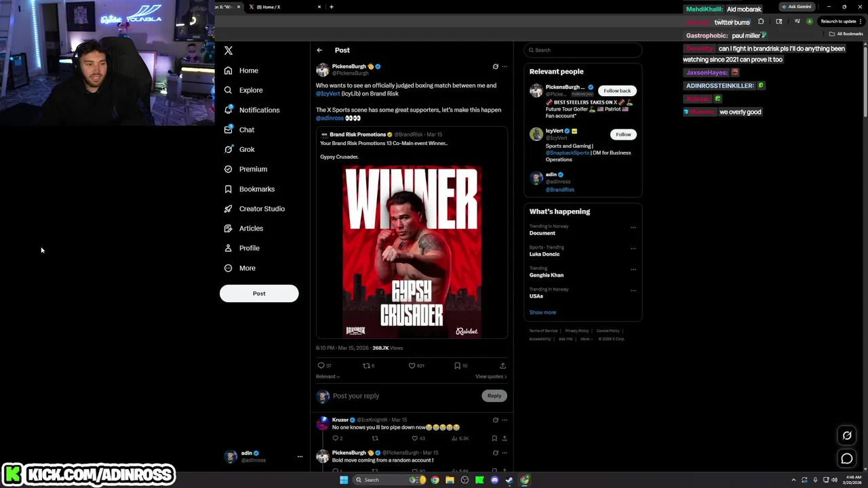Bookmark the main post with 10 bookmarks
Screen dimensions: 868x488
pyautogui.click(x=457, y=366)
